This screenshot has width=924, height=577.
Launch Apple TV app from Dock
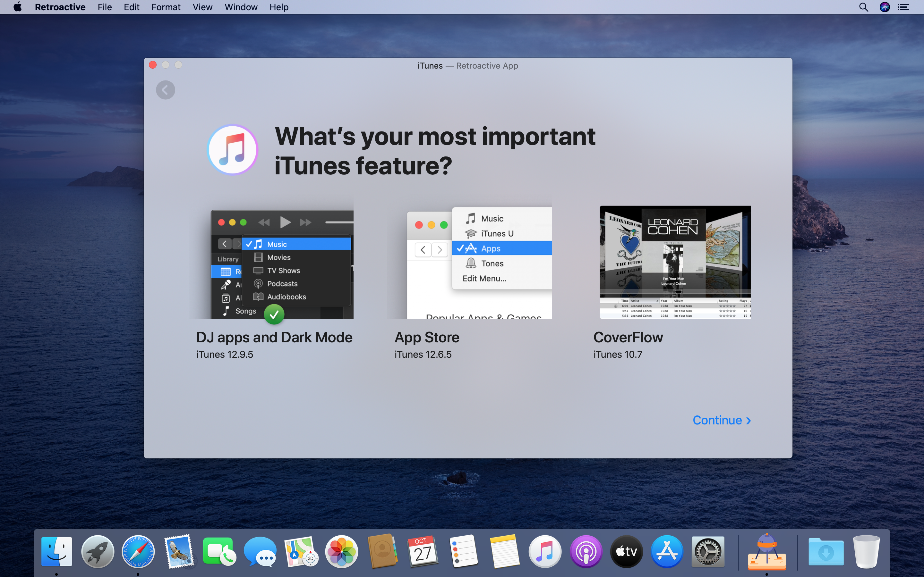tap(626, 551)
